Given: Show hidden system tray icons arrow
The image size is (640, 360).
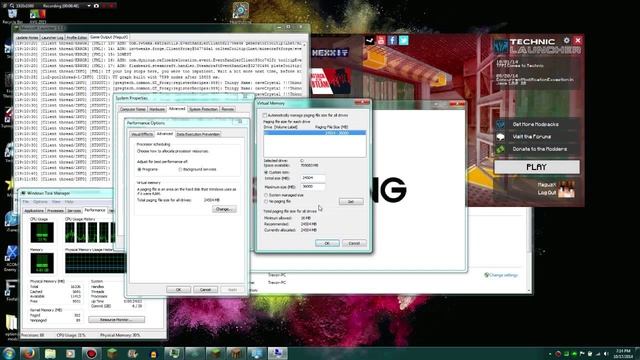Looking at the screenshot, I should tap(550, 354).
